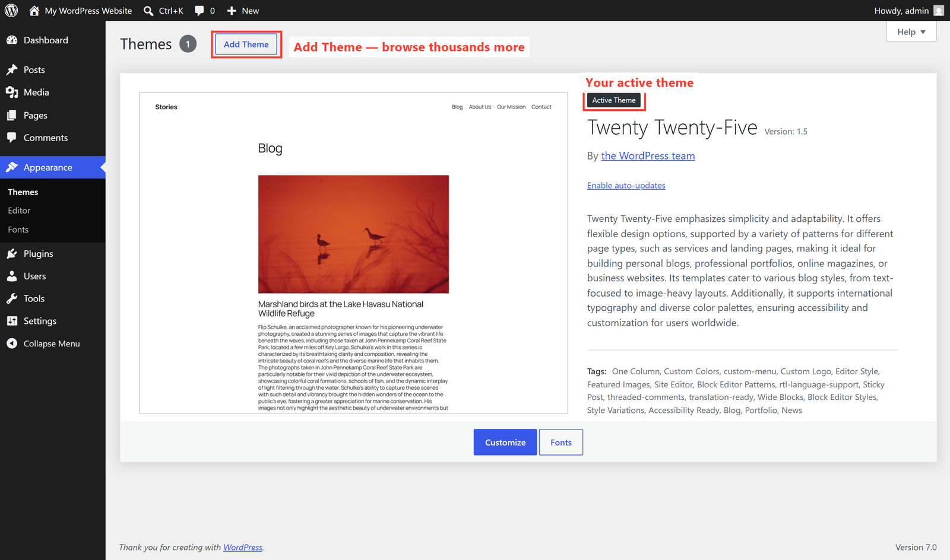The height and width of the screenshot is (560, 950).
Task: Click the Dashboard gauge icon
Action: coord(12,40)
